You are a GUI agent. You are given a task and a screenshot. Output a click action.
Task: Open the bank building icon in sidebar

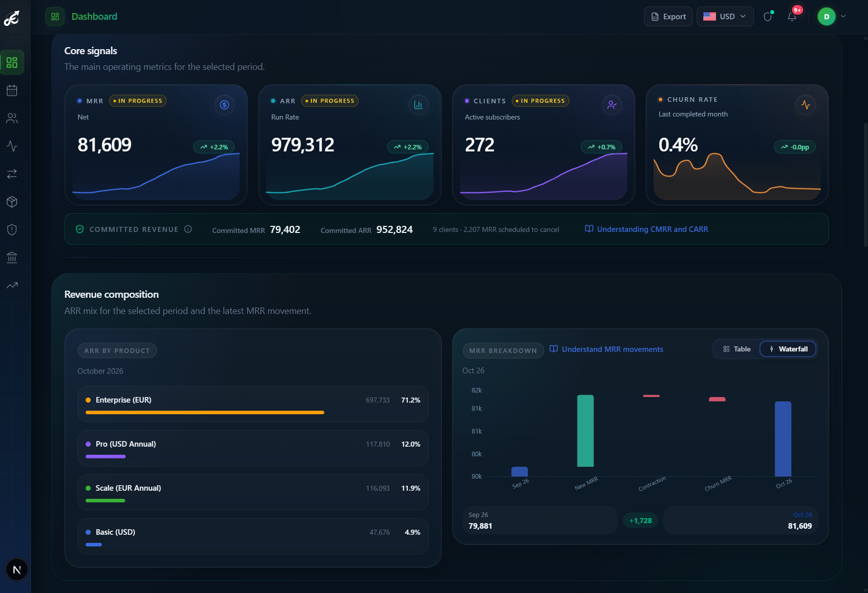tap(12, 258)
